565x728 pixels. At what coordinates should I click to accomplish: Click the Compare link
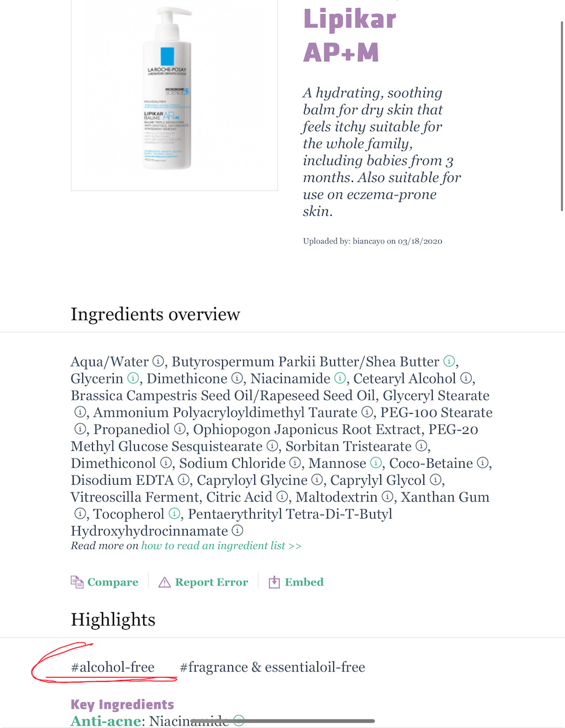pyautogui.click(x=113, y=582)
